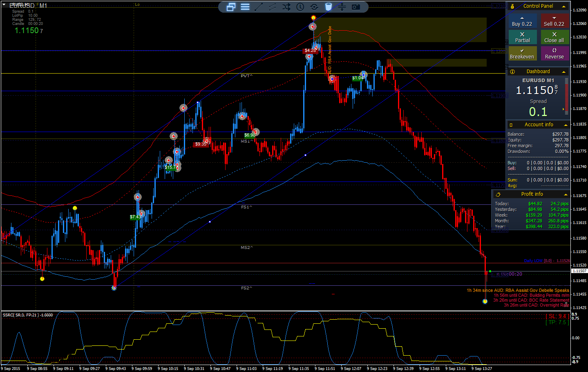This screenshot has height=372, width=588.
Task: Click the chart windows icon in toolbar
Action: [231, 7]
